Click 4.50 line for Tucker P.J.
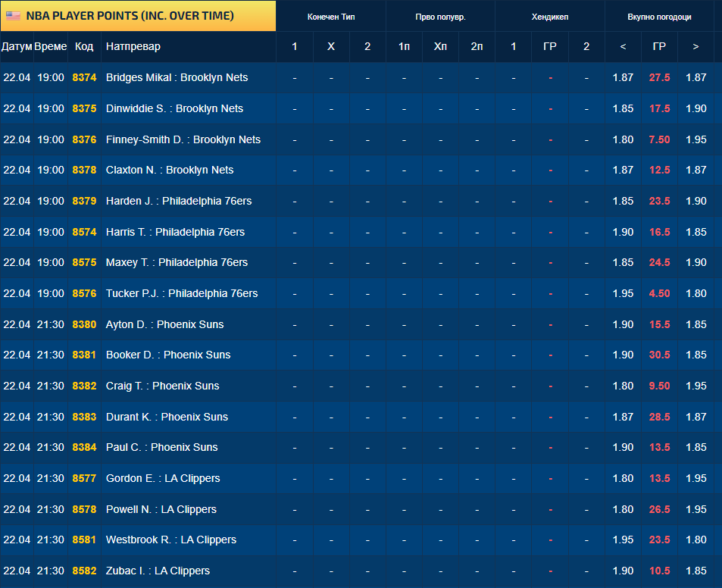The width and height of the screenshot is (722, 588). [659, 292]
